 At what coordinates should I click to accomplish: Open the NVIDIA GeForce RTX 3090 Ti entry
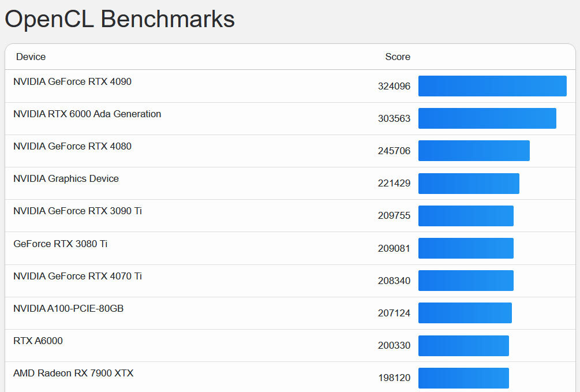[77, 211]
